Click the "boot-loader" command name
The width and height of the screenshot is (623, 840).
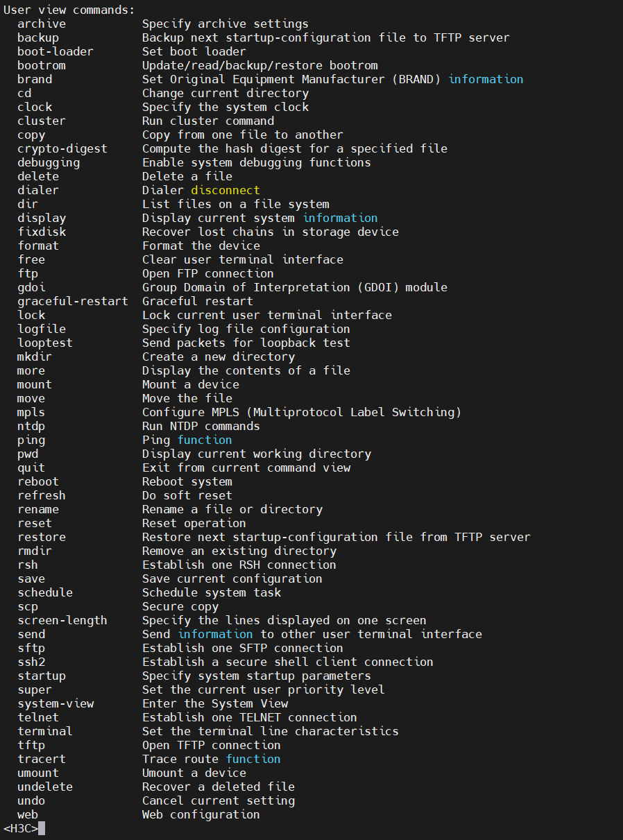[56, 51]
